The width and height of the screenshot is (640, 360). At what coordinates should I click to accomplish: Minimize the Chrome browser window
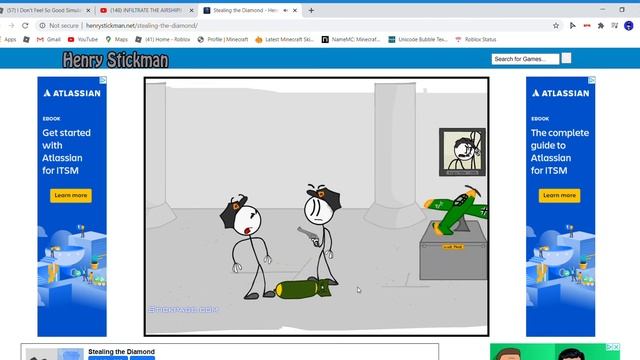603,10
